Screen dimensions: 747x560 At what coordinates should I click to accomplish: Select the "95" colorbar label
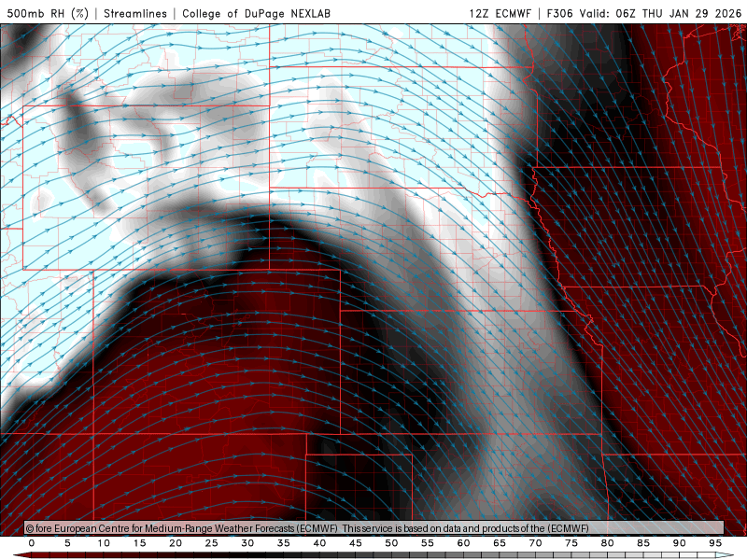click(x=715, y=543)
